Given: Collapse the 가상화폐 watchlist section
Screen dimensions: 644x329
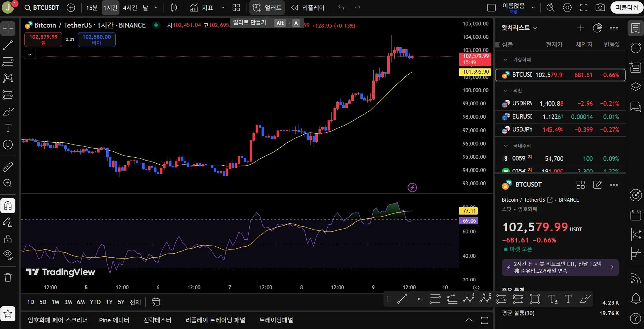Looking at the screenshot, I should [506, 60].
